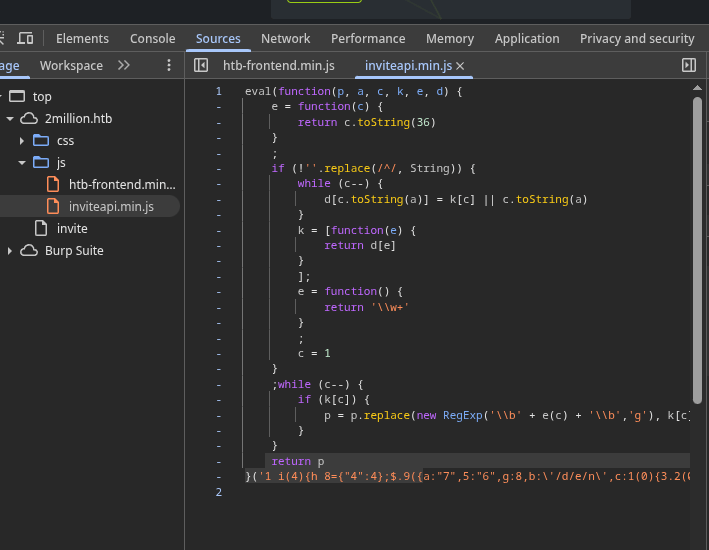Toggle the debugger sidebar
Image resolution: width=709 pixels, height=550 pixels.
tap(689, 65)
